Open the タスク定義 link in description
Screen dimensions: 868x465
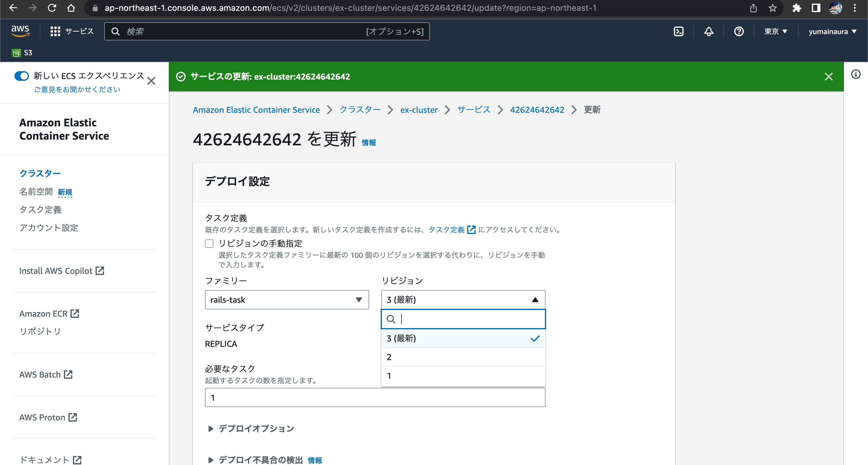pos(452,230)
